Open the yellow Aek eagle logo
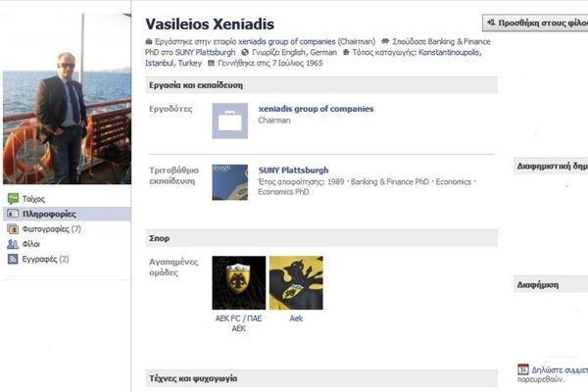The image size is (588, 392). pyautogui.click(x=295, y=282)
